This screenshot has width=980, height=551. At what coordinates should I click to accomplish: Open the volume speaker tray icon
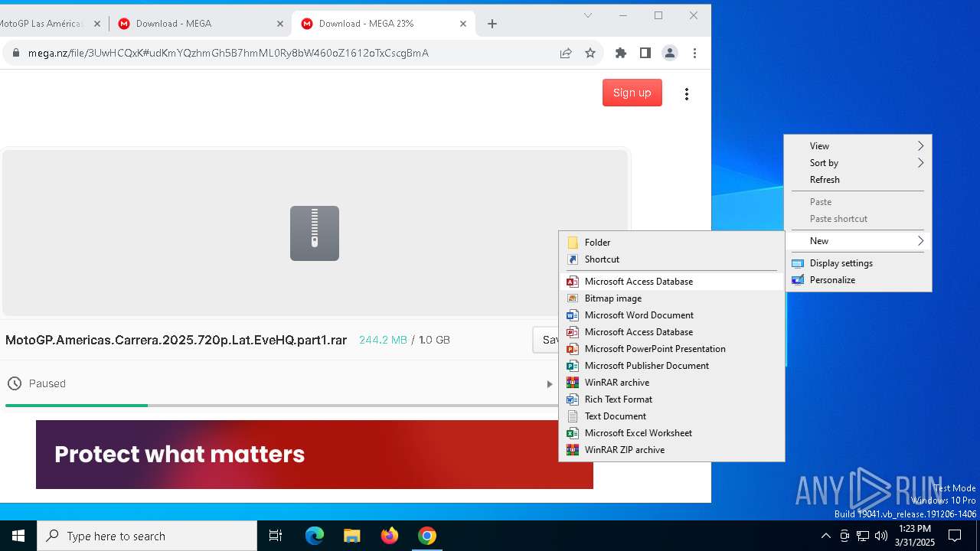881,536
